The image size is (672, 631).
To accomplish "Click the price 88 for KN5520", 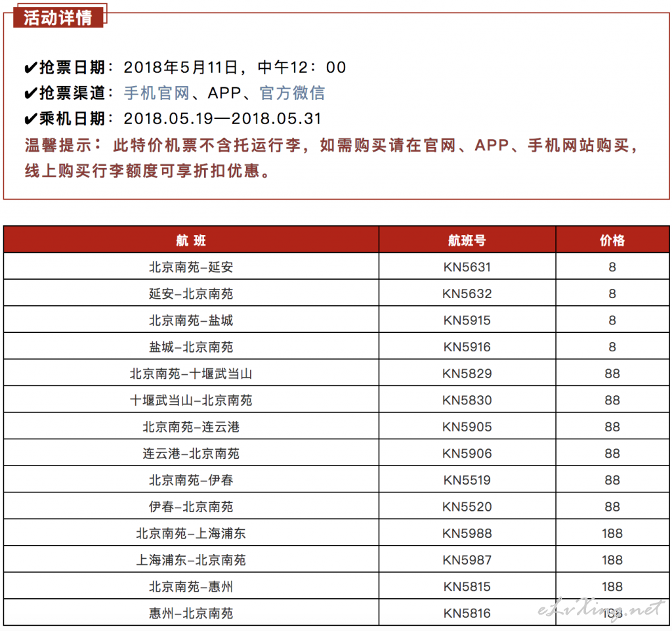I will pos(612,506).
